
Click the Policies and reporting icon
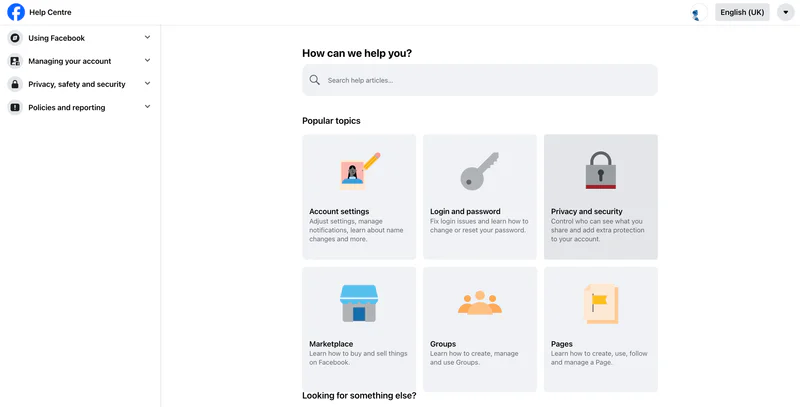(x=15, y=108)
